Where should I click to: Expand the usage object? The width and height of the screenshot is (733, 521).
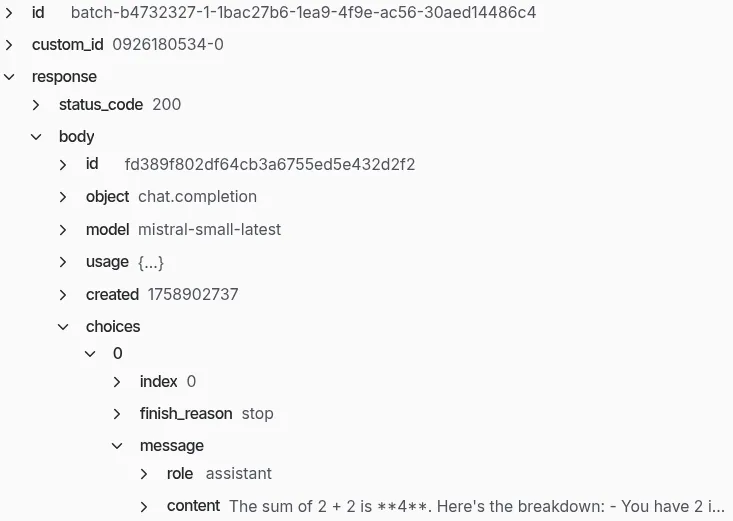64,262
